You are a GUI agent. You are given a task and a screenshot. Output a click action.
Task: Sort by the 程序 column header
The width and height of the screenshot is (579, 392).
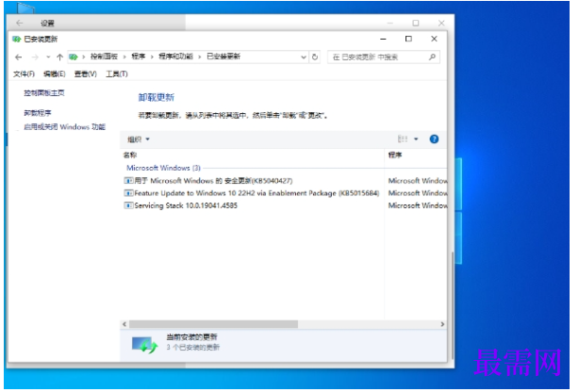(395, 155)
